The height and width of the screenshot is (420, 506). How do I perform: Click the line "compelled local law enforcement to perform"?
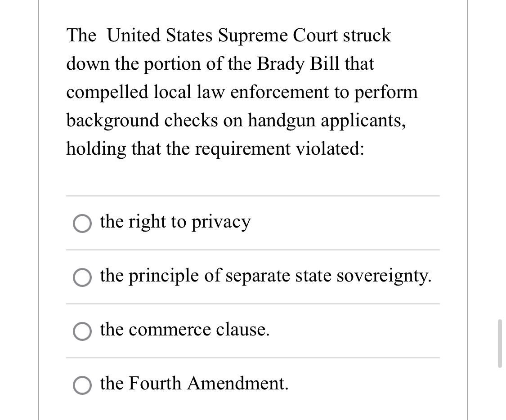pyautogui.click(x=242, y=92)
